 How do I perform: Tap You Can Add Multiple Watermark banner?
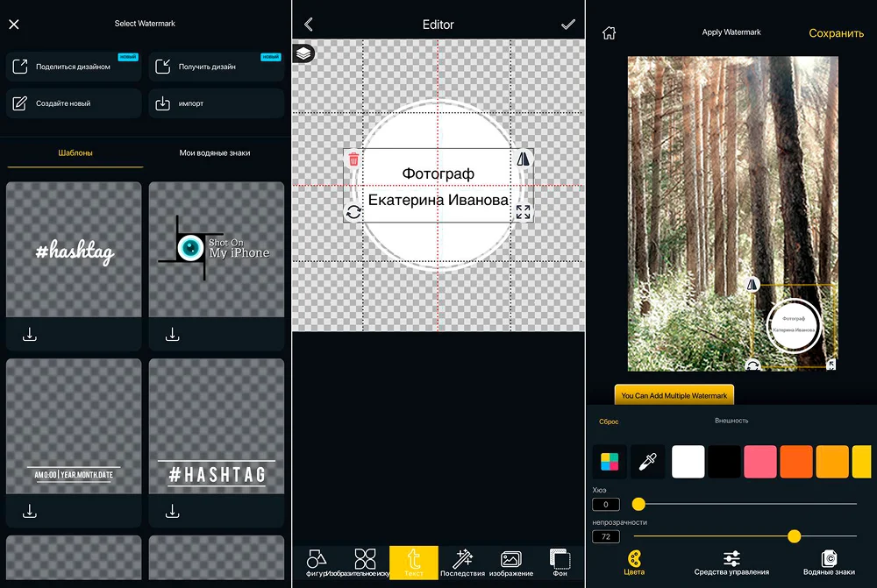pos(674,395)
